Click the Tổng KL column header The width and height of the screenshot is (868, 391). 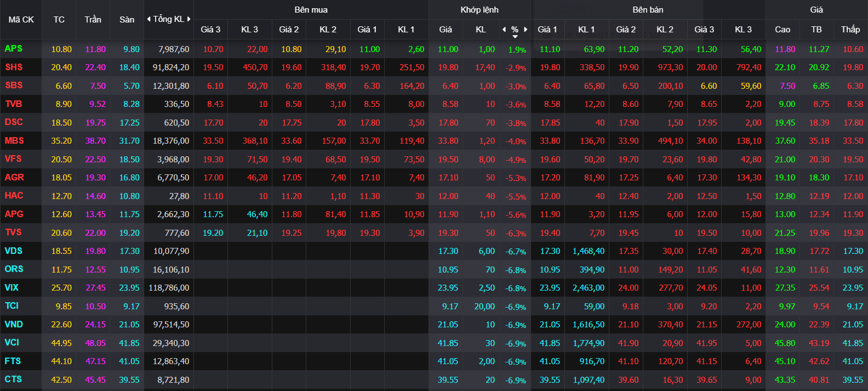click(x=169, y=19)
